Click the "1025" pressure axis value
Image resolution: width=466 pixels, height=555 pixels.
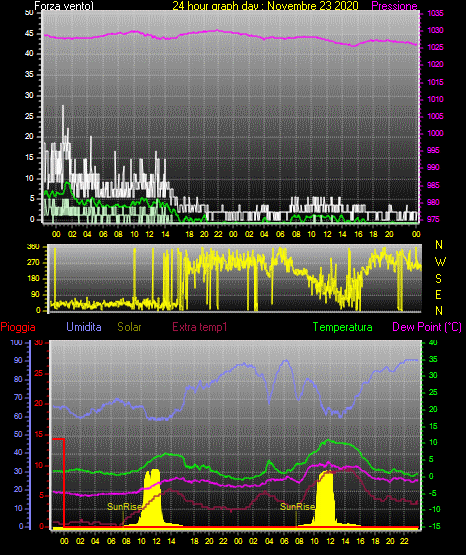click(x=435, y=47)
